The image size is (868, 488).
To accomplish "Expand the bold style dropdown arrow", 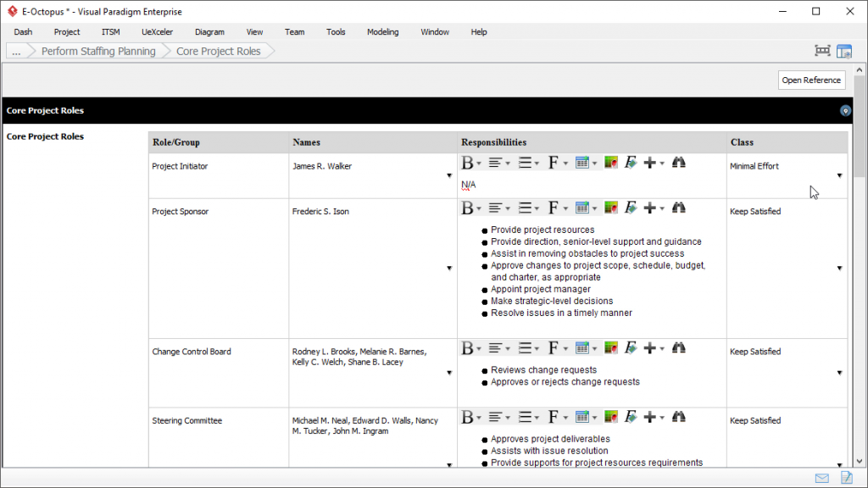I will click(477, 162).
